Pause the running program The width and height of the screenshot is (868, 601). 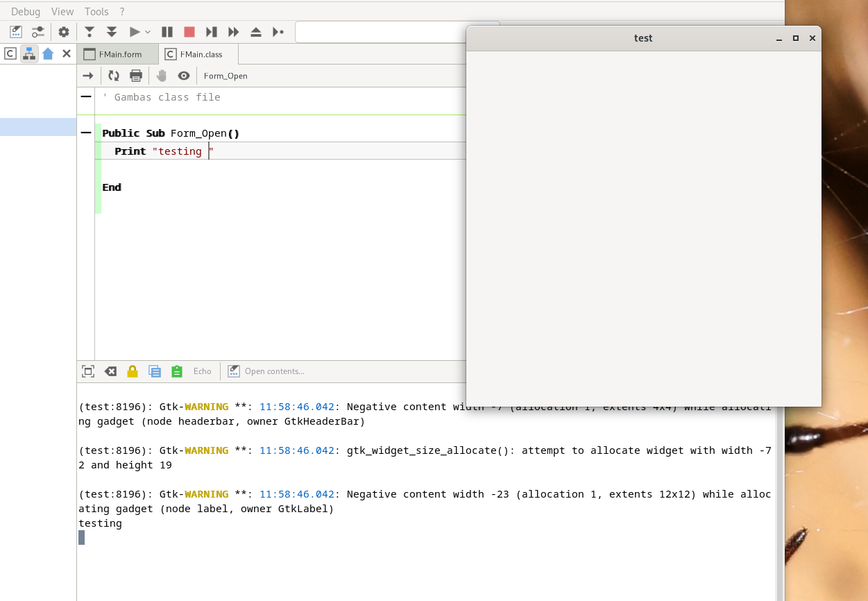pyautogui.click(x=167, y=32)
